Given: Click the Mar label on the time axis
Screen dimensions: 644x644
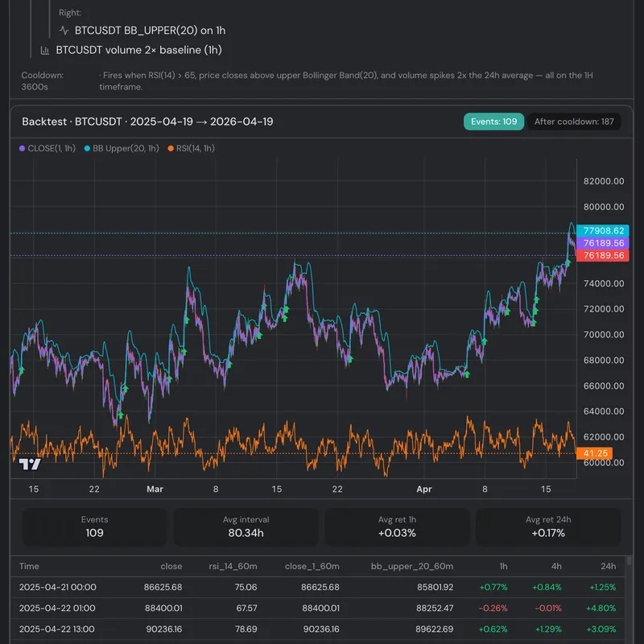Looking at the screenshot, I should [155, 489].
